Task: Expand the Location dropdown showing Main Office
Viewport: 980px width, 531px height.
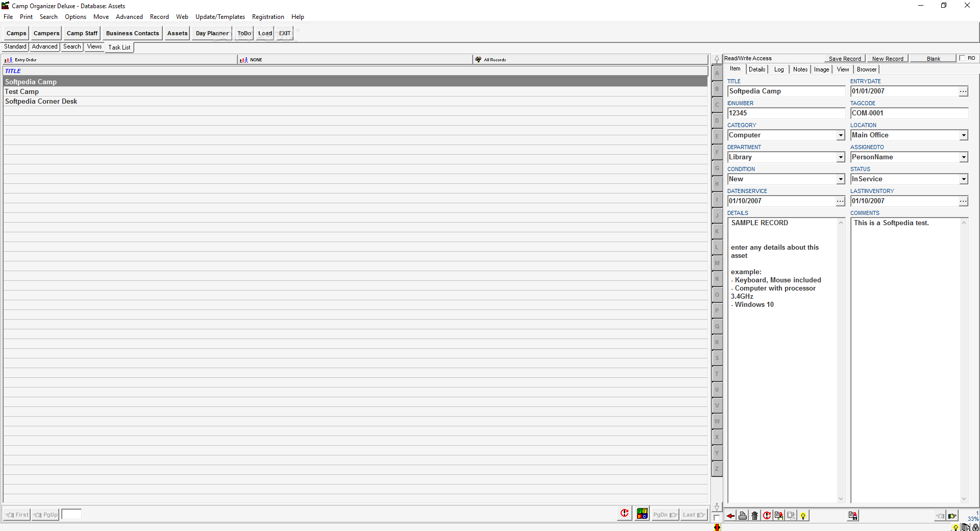Action: click(x=964, y=135)
